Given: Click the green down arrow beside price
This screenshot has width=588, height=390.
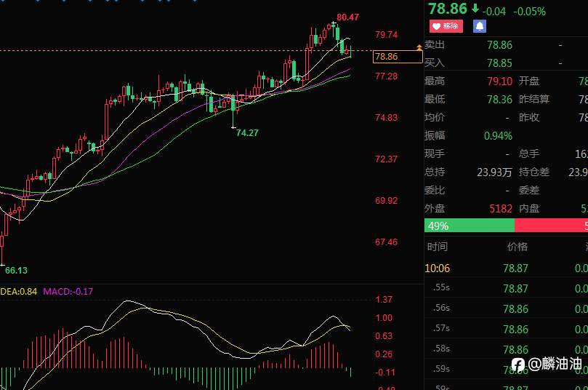Looking at the screenshot, I should [x=475, y=8].
